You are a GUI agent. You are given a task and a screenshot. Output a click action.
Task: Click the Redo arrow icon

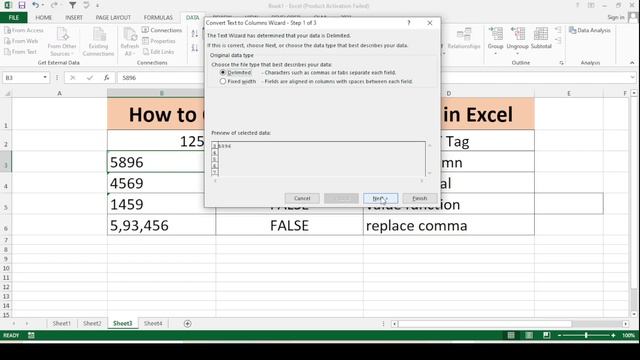pyautogui.click(x=54, y=5)
